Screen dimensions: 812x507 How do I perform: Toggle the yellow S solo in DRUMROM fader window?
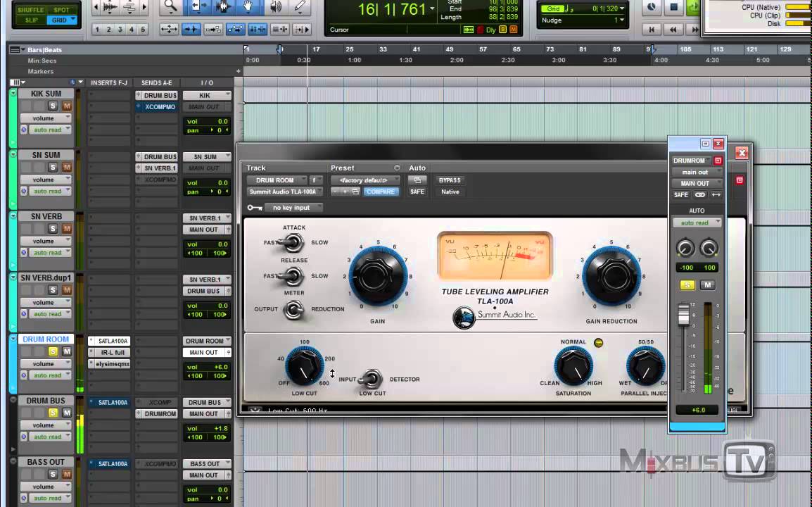pyautogui.click(x=687, y=284)
